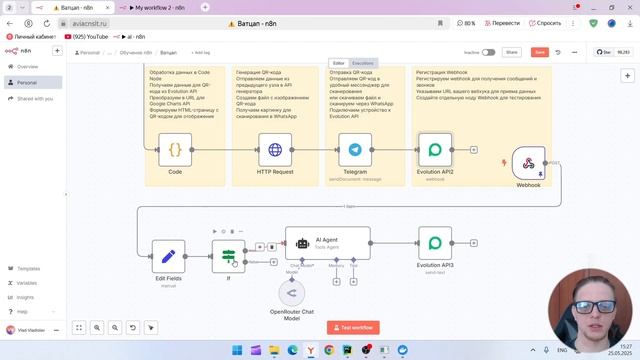Click the Обучение n8n breadcrumb
This screenshot has height=360, width=640.
[136, 53]
